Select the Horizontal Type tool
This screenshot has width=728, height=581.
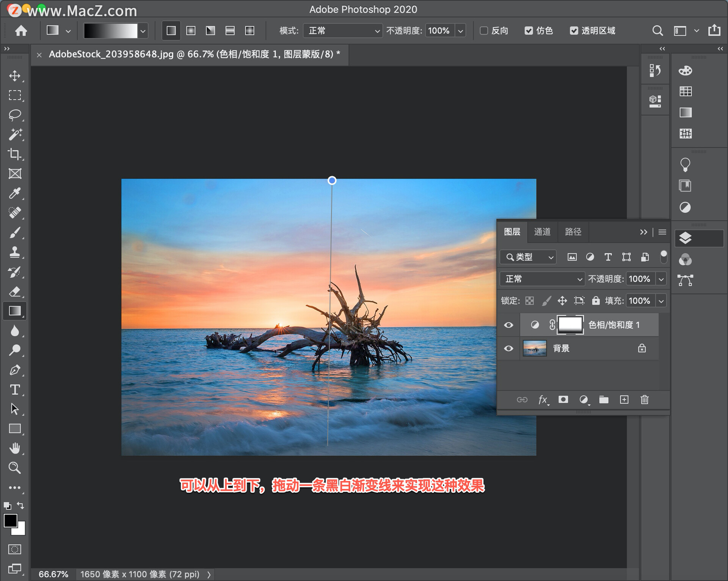tap(15, 389)
